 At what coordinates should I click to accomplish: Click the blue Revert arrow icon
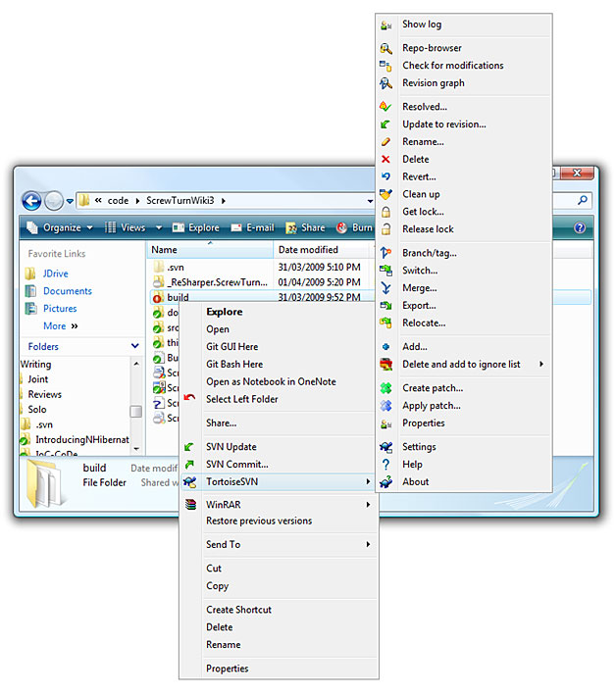385,176
